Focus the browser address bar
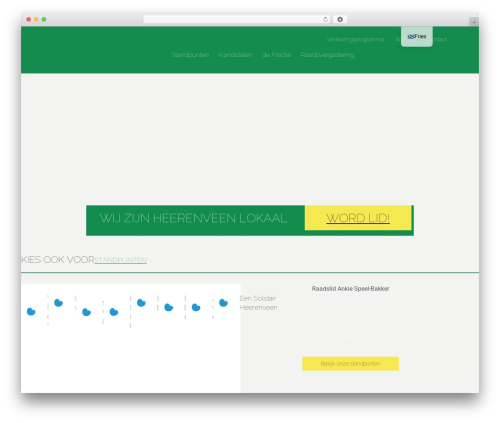 pyautogui.click(x=237, y=19)
